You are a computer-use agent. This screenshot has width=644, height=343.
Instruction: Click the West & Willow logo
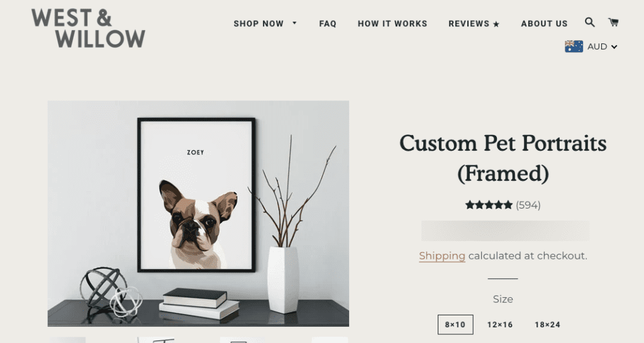pos(88,28)
